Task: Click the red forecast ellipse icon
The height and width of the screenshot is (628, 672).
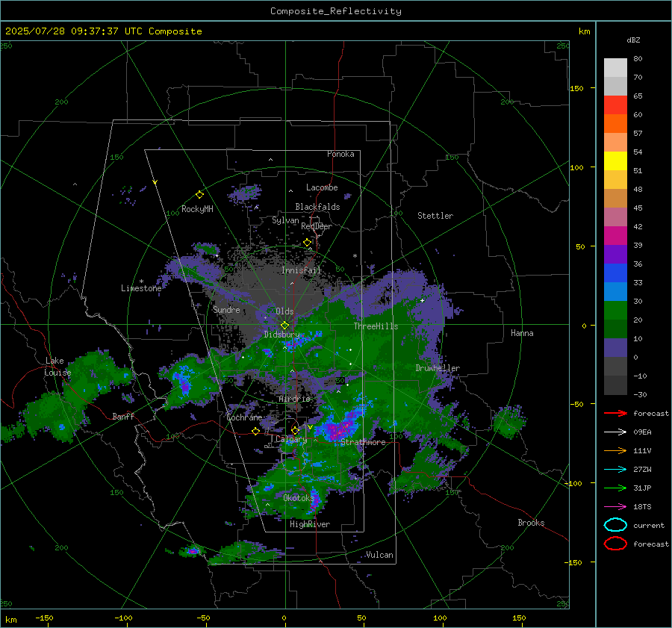Action: click(x=615, y=544)
